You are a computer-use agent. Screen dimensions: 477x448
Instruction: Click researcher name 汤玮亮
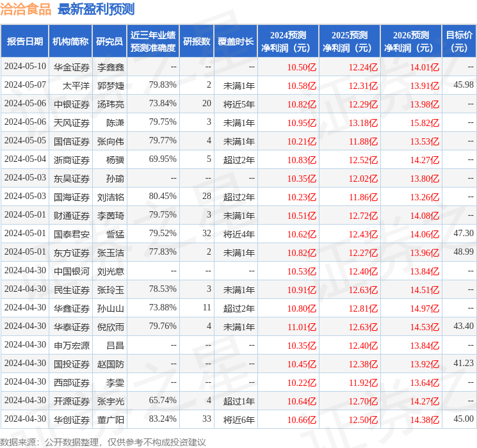click(x=110, y=104)
